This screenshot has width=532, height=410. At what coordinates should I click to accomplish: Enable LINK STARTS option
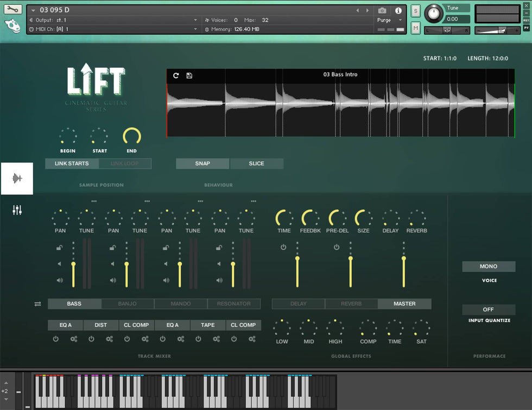click(x=72, y=163)
